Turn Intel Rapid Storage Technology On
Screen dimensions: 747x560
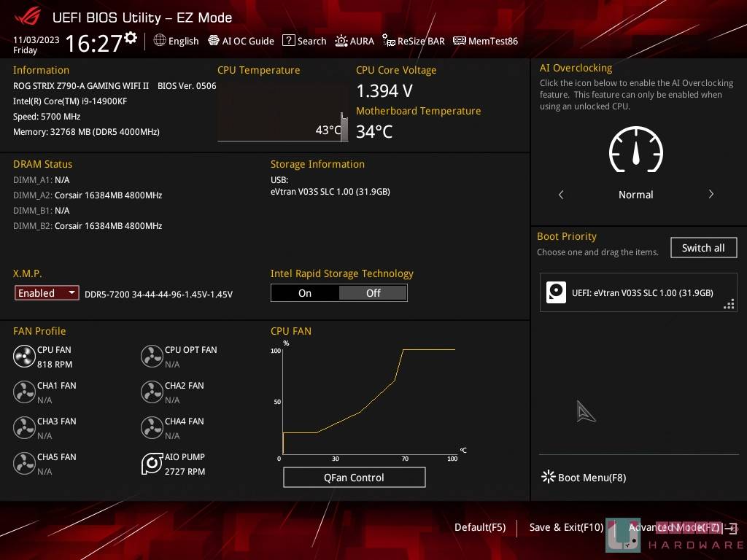pyautogui.click(x=305, y=293)
